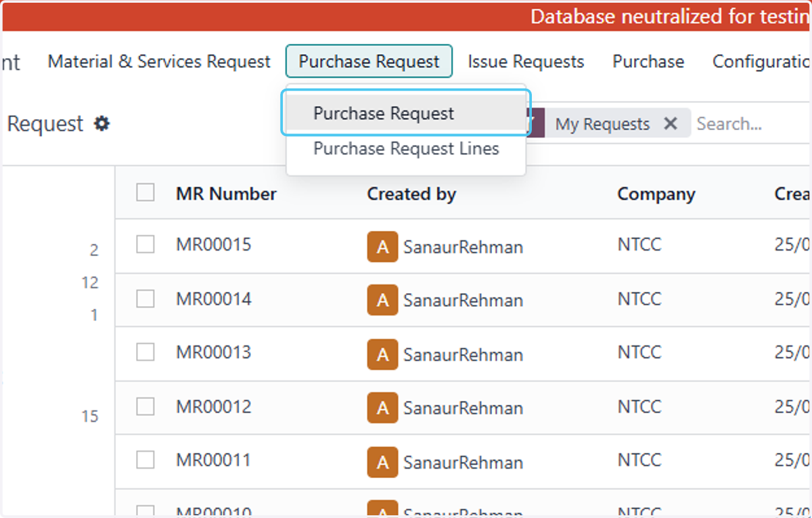Open record MR00014
Image resolution: width=812 pixels, height=518 pixels.
214,299
